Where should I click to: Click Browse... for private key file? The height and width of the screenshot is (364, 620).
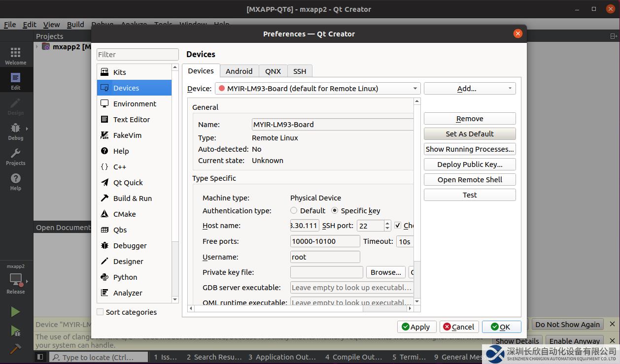[x=385, y=272]
